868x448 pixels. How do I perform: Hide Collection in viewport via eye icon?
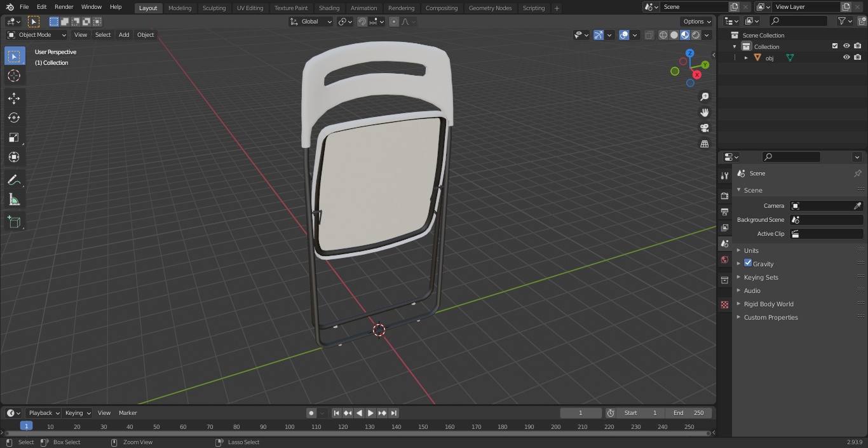[846, 46]
